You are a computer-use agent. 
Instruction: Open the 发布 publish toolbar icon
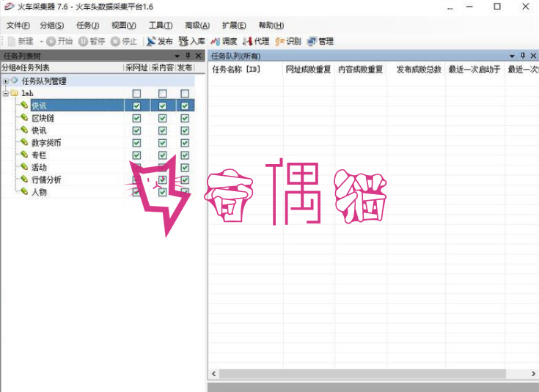[151, 42]
